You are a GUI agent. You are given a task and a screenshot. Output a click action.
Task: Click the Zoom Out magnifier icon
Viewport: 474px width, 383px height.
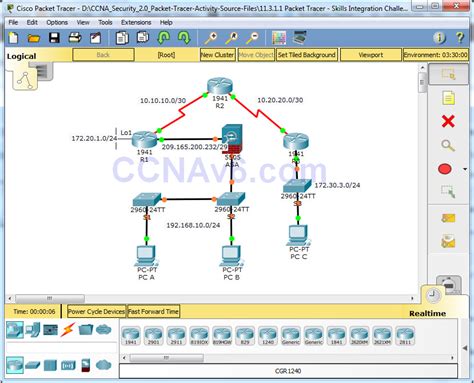(x=252, y=38)
